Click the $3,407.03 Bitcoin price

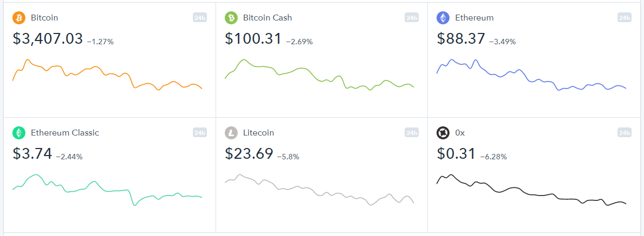48,38
